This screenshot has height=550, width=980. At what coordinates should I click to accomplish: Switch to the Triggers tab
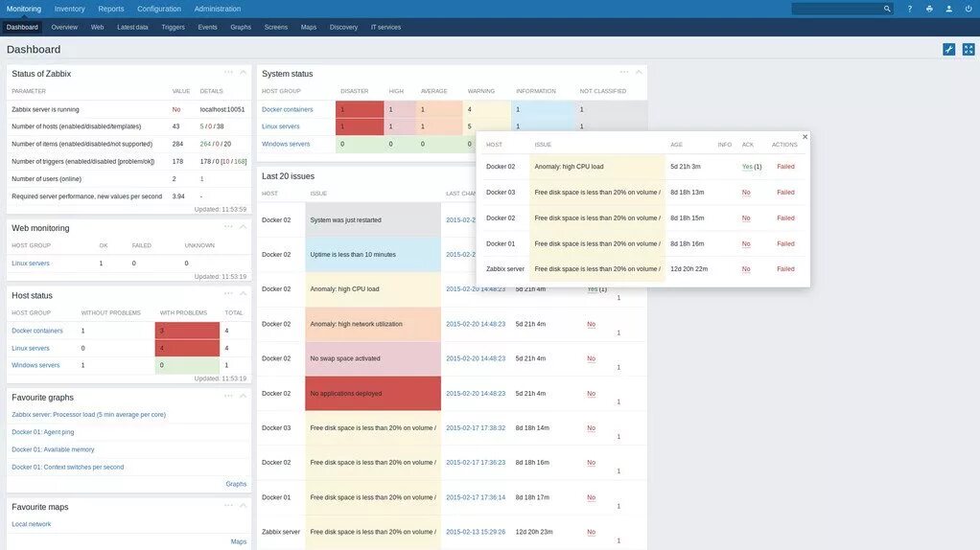[x=174, y=28]
